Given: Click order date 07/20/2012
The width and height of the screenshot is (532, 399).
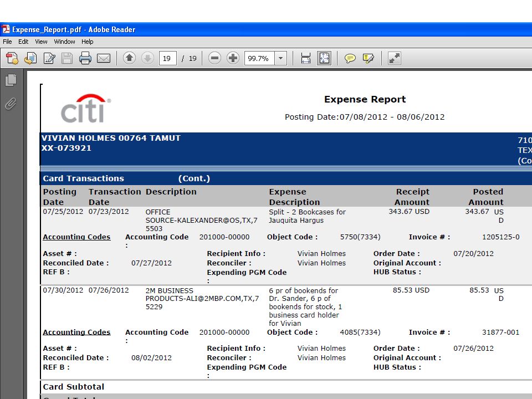Looking at the screenshot, I should tap(474, 253).
